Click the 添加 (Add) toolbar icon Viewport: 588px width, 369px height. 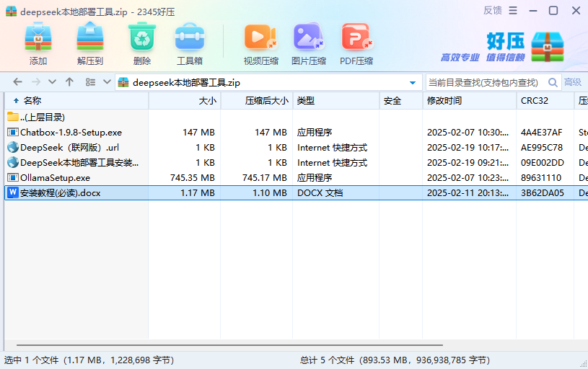point(38,37)
